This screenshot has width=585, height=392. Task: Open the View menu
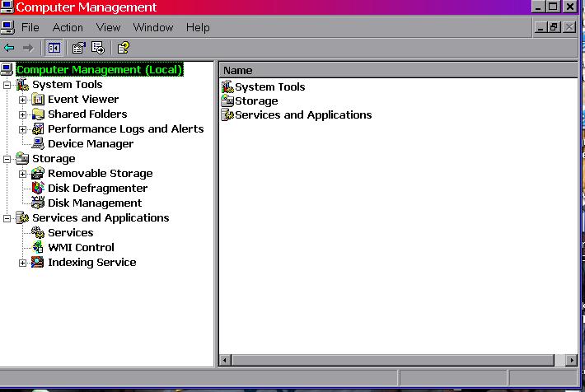[x=108, y=27]
